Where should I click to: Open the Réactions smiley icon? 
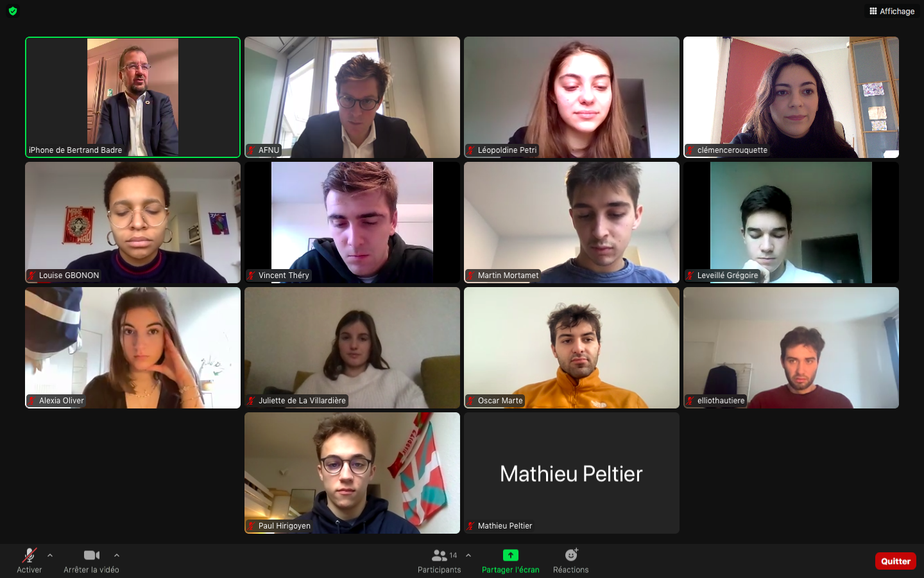pos(571,555)
